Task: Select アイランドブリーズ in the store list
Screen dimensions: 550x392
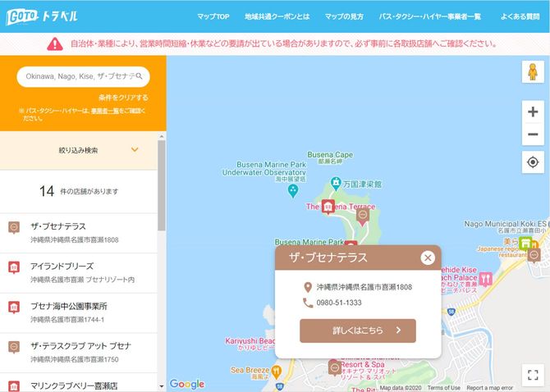Action: click(x=79, y=273)
